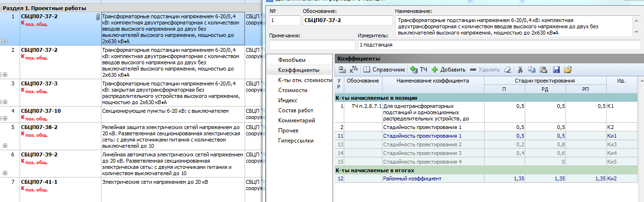Image resolution: width=644 pixels, height=202 pixels.
Task: Click the РД stage column header
Action: (x=545, y=89)
